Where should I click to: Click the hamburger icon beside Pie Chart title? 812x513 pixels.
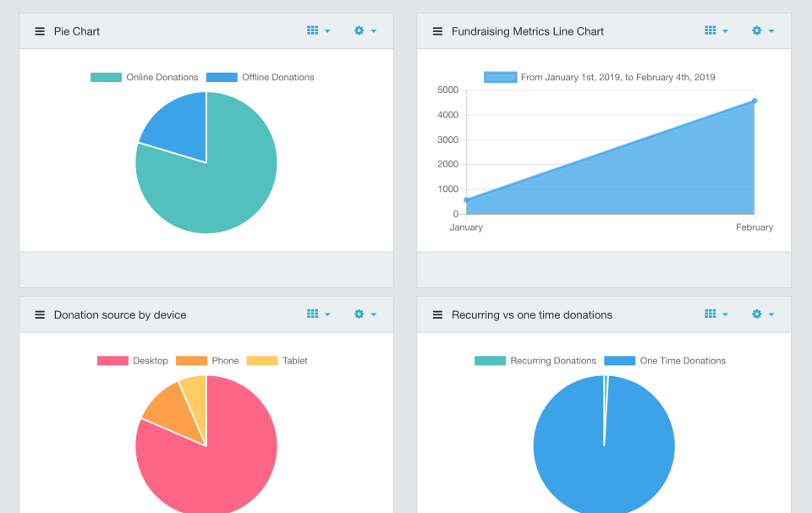pos(40,31)
